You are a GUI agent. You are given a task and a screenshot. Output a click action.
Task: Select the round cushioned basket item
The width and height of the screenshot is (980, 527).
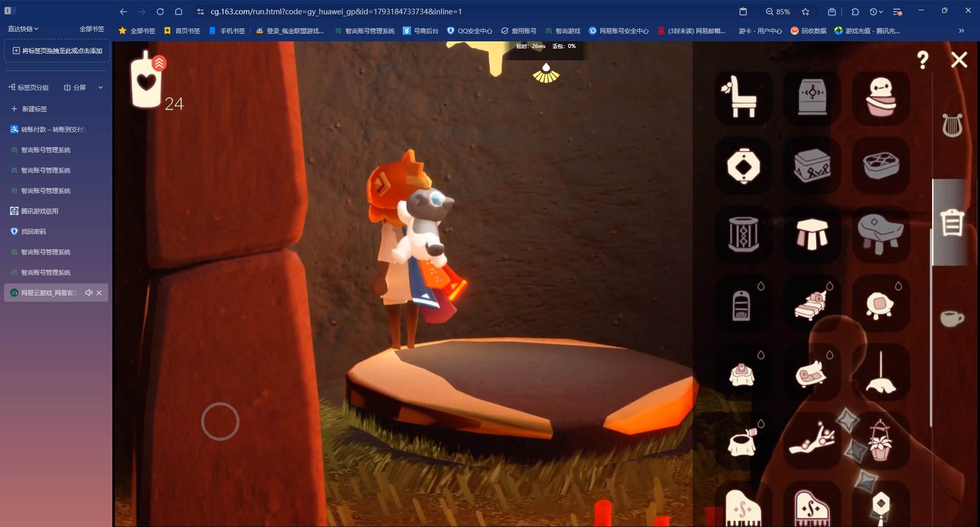pos(881,166)
